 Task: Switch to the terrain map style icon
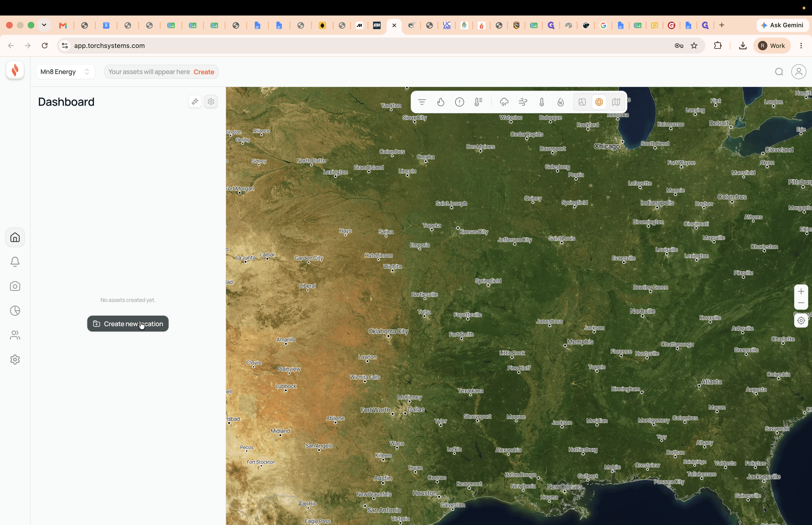point(582,102)
